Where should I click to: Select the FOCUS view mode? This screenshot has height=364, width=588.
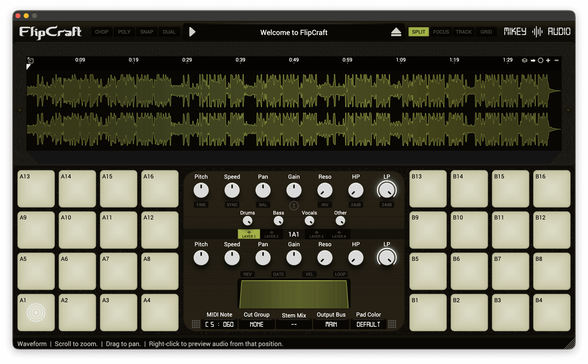441,32
